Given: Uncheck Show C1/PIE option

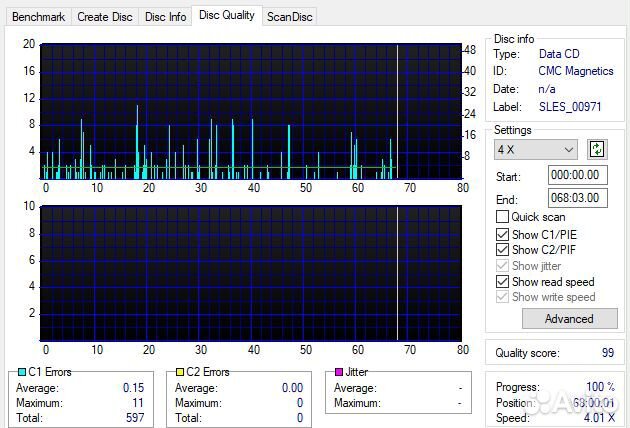Looking at the screenshot, I should [x=503, y=234].
